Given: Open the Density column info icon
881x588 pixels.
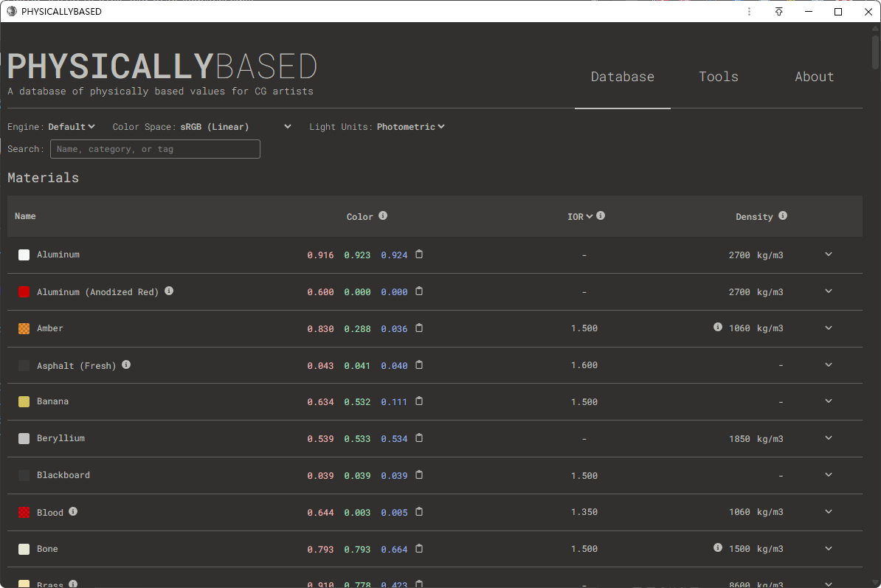Looking at the screenshot, I should (783, 216).
